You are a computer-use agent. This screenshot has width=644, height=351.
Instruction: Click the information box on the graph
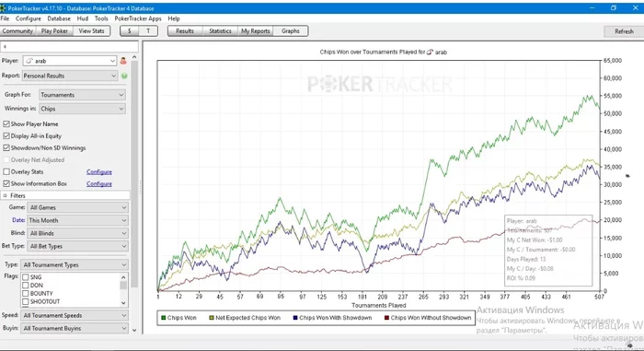coord(548,251)
